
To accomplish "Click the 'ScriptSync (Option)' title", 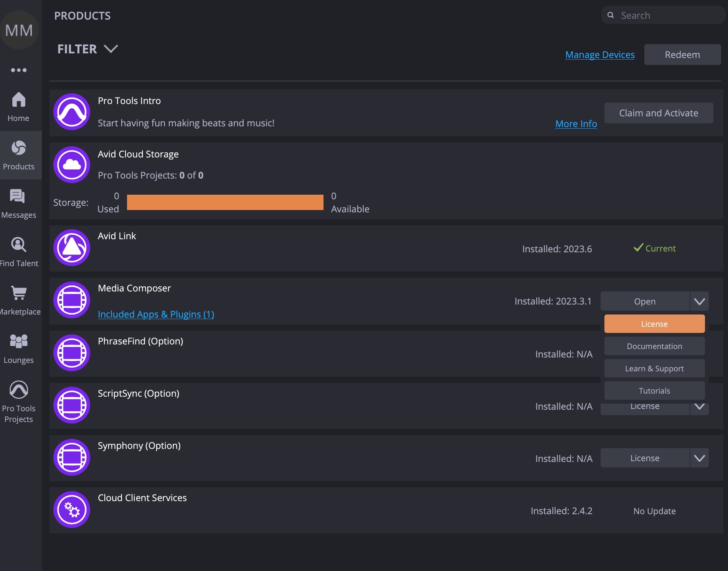I will [139, 393].
